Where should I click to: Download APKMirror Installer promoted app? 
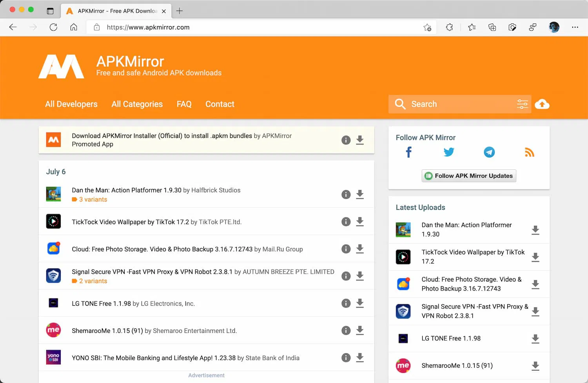pyautogui.click(x=360, y=140)
